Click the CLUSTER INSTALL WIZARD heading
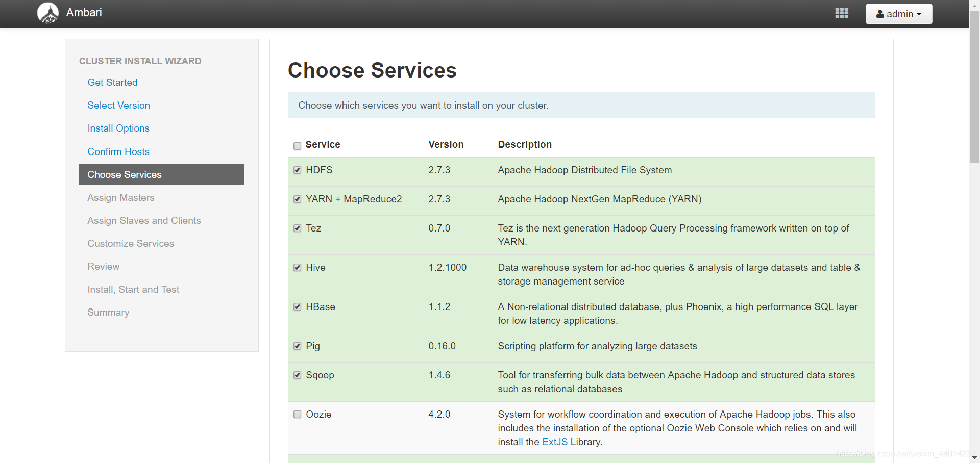Viewport: 980px width, 463px height. click(140, 61)
